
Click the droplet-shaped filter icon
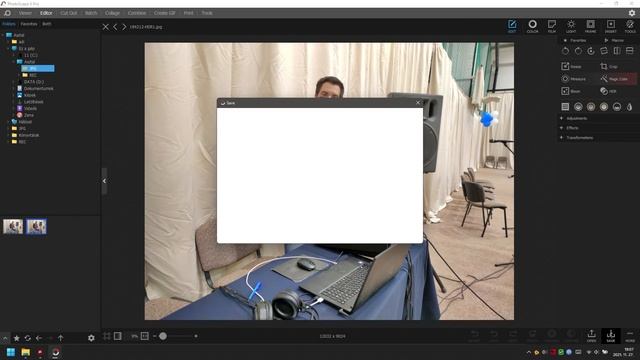(630, 107)
